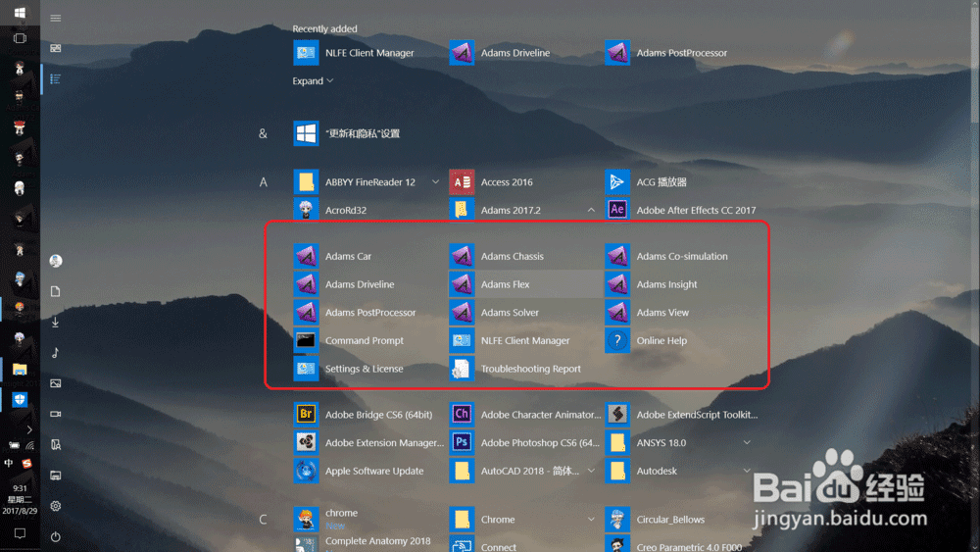Click the Windows Start button
980x552 pixels.
(20, 13)
